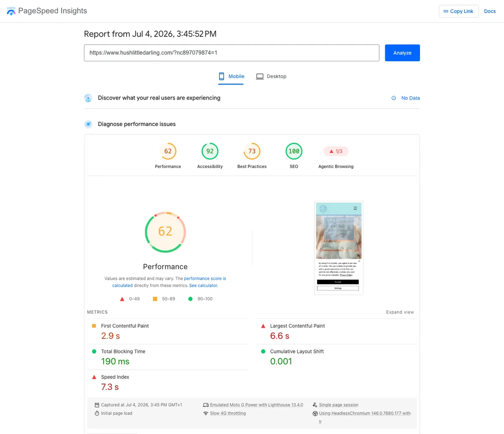Click the Cumulative Layout Shift label
The height and width of the screenshot is (434, 504).
point(297,351)
